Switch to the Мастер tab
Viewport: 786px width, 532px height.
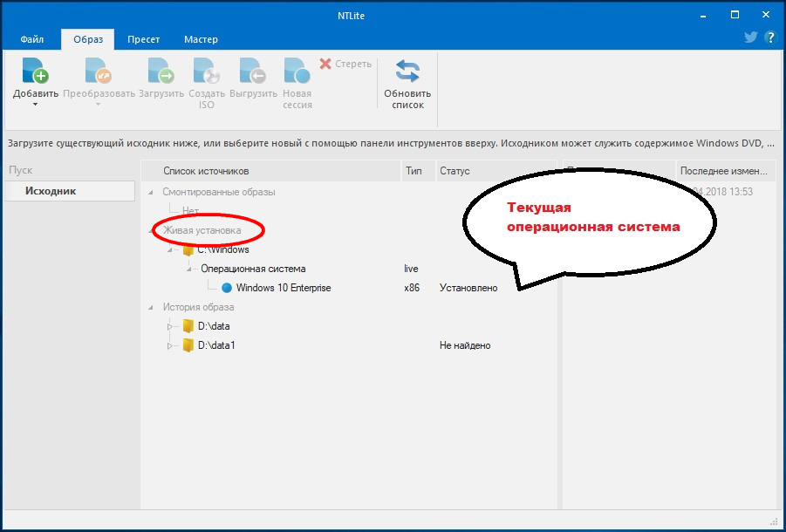[x=201, y=39]
